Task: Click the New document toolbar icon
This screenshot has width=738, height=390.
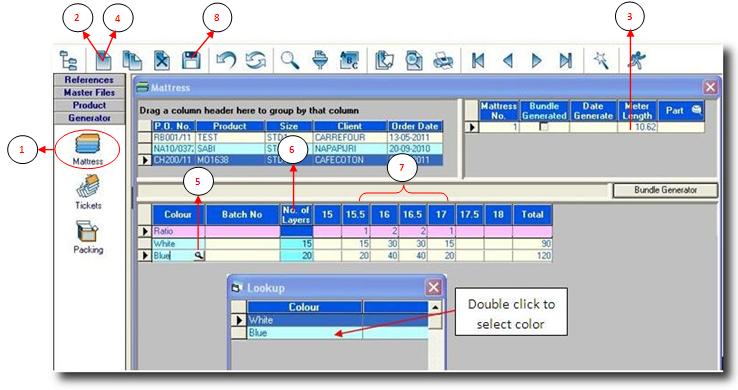Action: click(x=103, y=61)
